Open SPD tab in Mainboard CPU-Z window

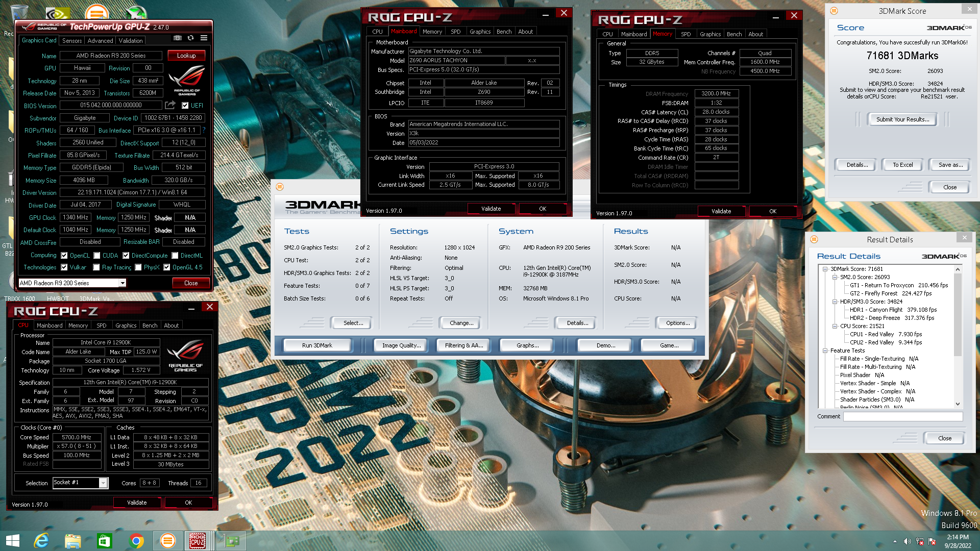(455, 32)
